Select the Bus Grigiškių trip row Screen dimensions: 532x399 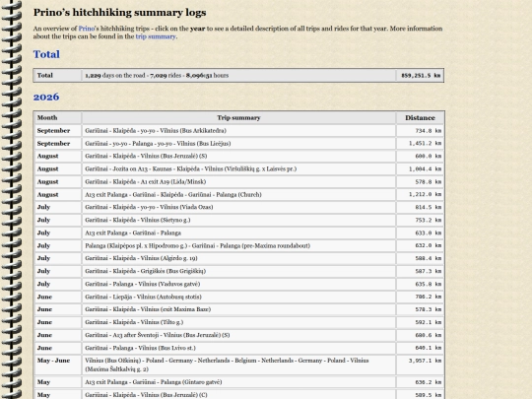(238, 271)
